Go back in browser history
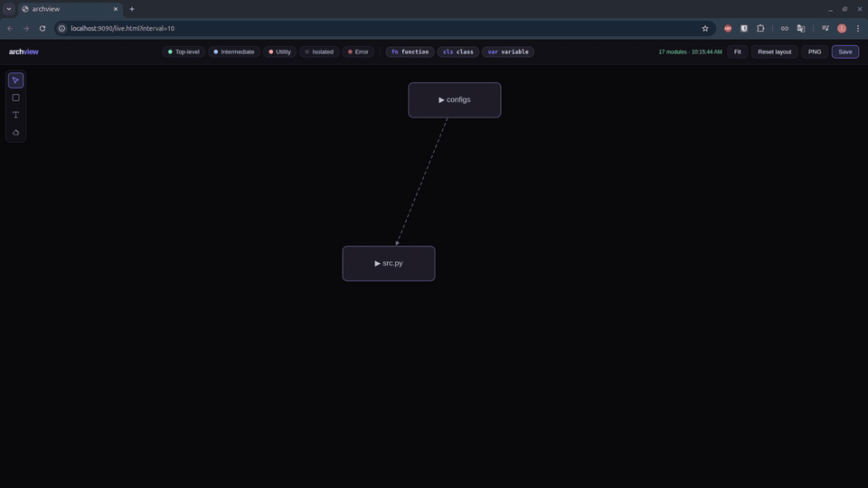Screen dimensions: 868x488 pos(10,28)
